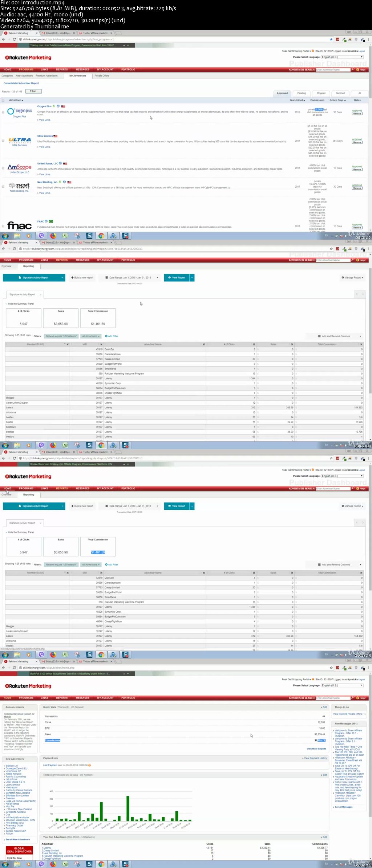
Task: Click the previous-tab arrow in the 00:02:09 report frame
Action: [x=357, y=294]
